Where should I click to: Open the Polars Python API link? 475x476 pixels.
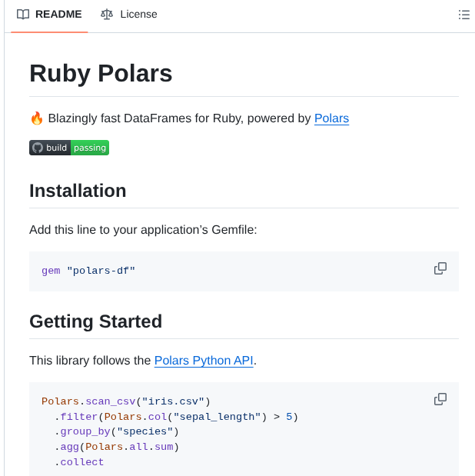point(204,361)
